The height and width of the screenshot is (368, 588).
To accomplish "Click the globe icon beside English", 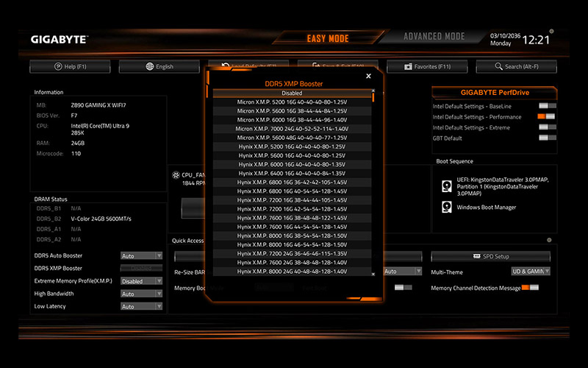I will click(x=150, y=66).
